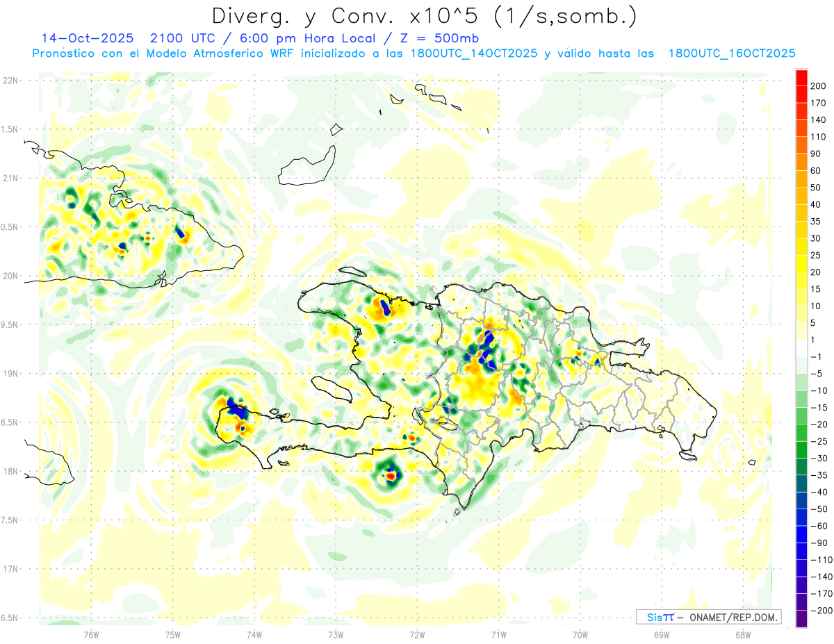Click the '21N' latitude label
Image resolution: width=834 pixels, height=644 pixels.
(x=10, y=178)
